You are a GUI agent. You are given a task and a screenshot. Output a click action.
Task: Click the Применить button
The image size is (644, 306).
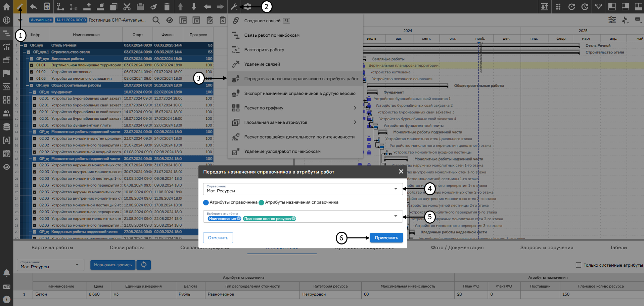coord(386,238)
